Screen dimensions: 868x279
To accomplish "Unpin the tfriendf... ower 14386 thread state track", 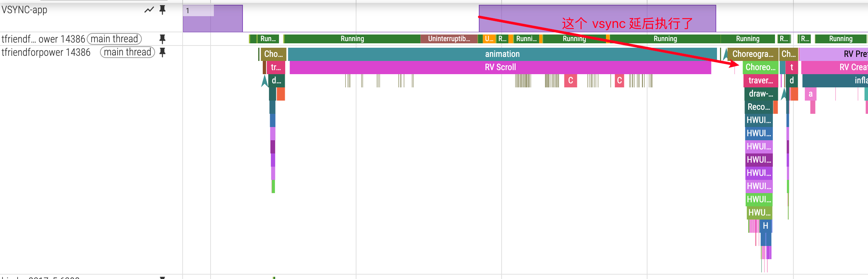I will click(162, 39).
